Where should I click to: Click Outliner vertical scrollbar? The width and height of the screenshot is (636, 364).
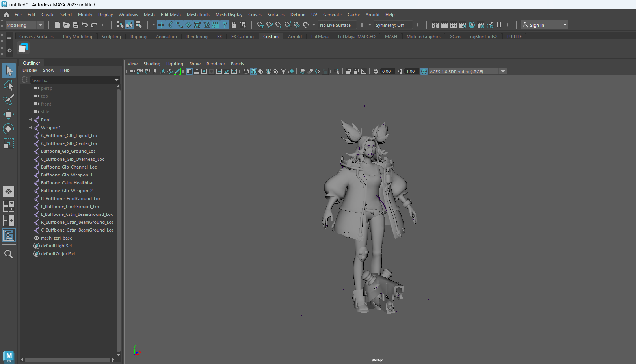click(118, 221)
